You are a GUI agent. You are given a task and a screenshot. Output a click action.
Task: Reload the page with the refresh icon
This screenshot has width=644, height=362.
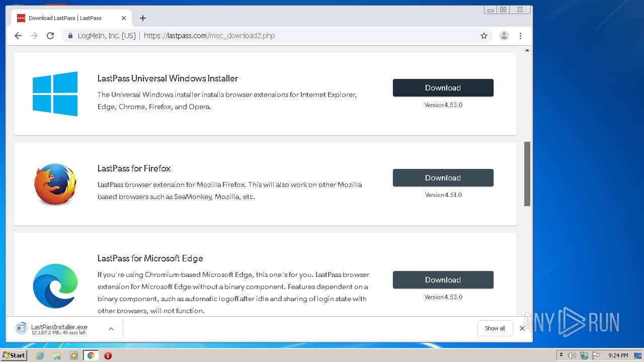point(50,36)
